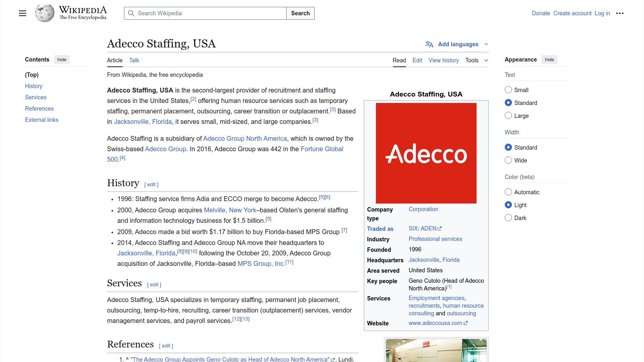Open recruitments link in infobox

[424, 306]
